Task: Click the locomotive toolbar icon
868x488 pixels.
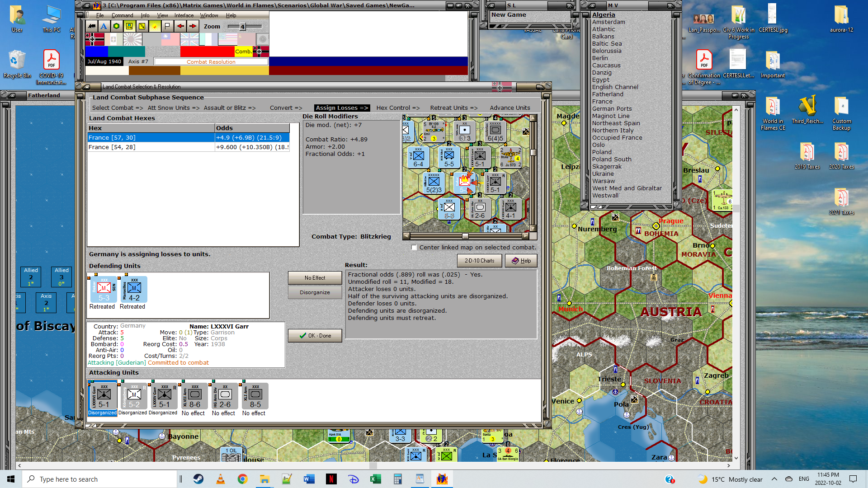Action: point(92,26)
